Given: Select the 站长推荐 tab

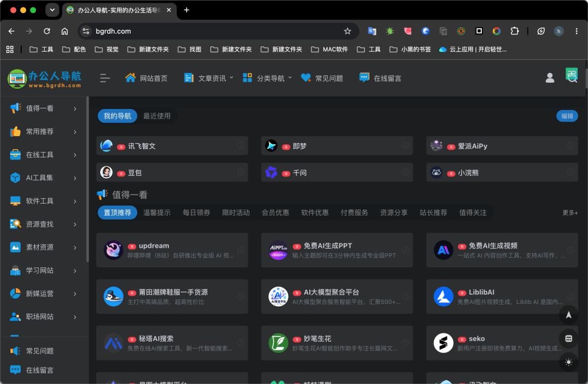Looking at the screenshot, I should click(x=433, y=212).
